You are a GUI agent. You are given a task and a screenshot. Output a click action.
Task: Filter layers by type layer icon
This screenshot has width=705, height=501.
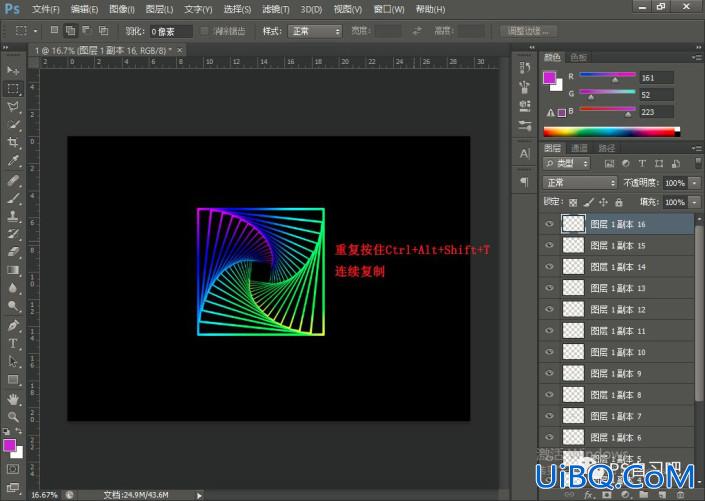coord(642,163)
